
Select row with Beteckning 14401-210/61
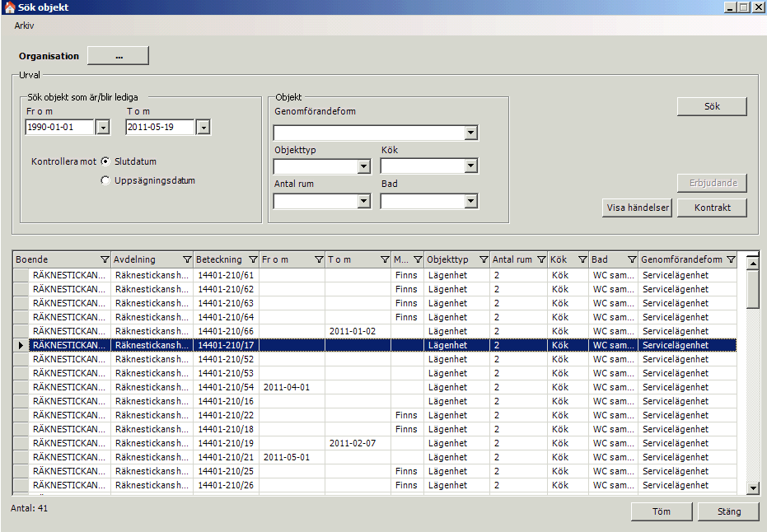375,275
